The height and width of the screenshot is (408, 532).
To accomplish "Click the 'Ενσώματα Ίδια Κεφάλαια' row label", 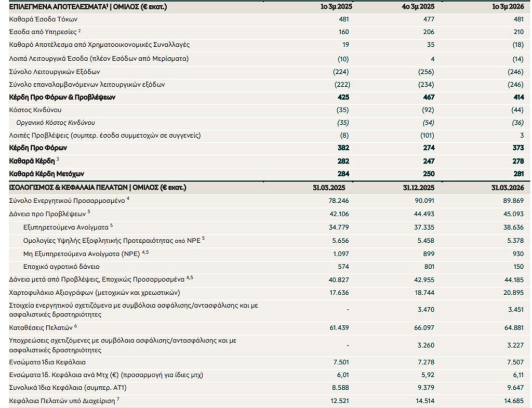I will (x=47, y=362).
